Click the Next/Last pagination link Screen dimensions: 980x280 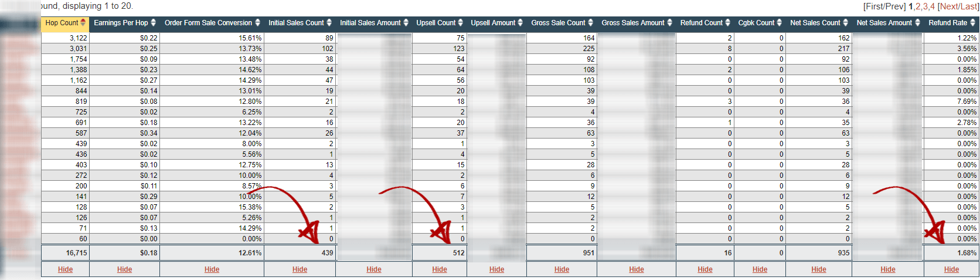point(958,6)
